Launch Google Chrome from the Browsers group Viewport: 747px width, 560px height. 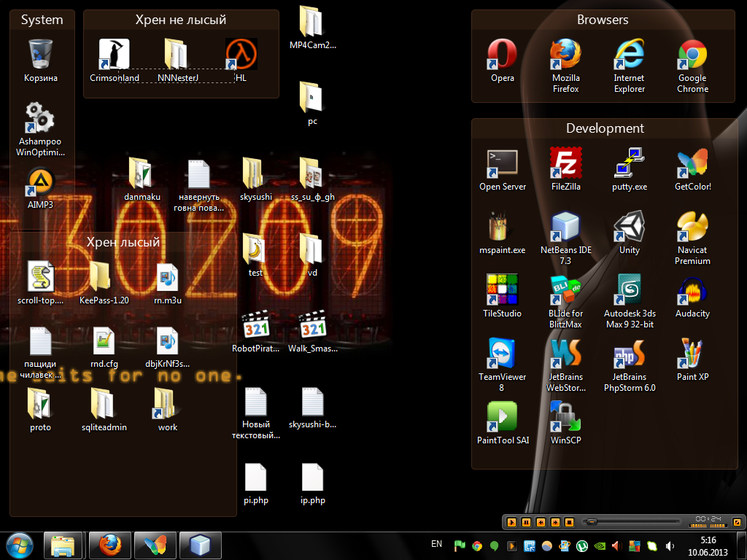[x=692, y=55]
